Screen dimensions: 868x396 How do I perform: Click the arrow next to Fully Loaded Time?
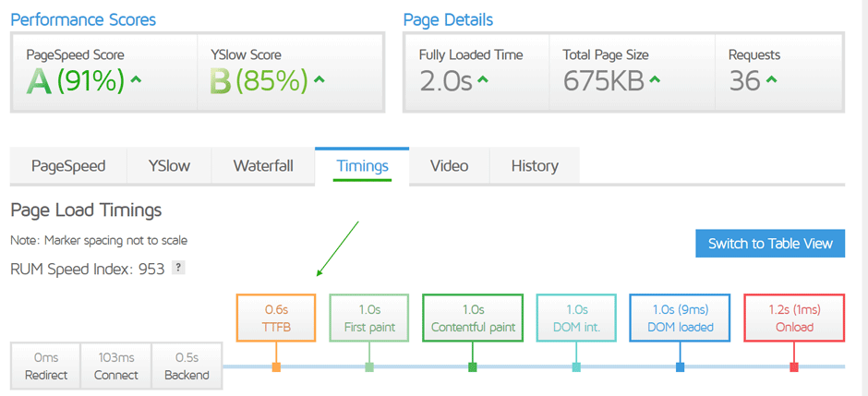click(482, 80)
